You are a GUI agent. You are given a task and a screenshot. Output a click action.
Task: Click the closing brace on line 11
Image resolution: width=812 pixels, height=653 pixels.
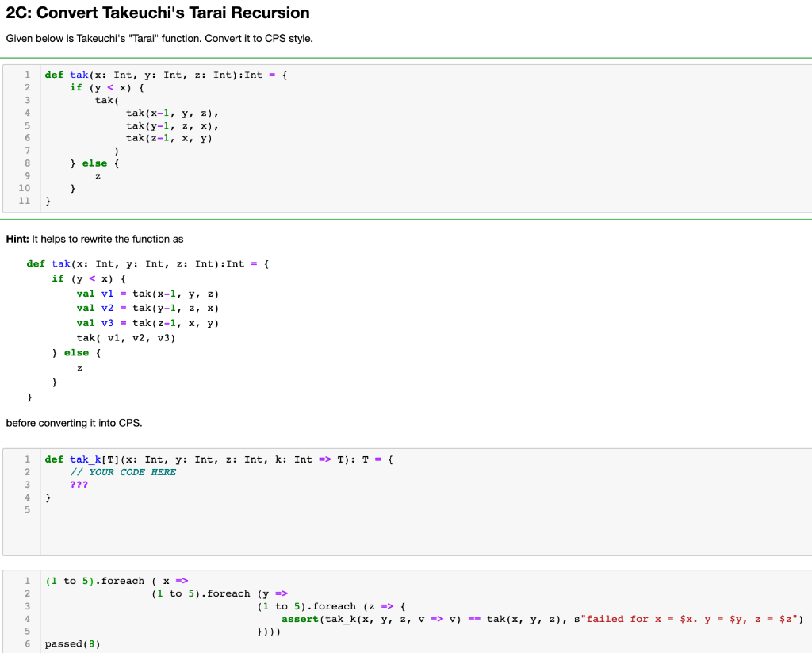tap(48, 201)
